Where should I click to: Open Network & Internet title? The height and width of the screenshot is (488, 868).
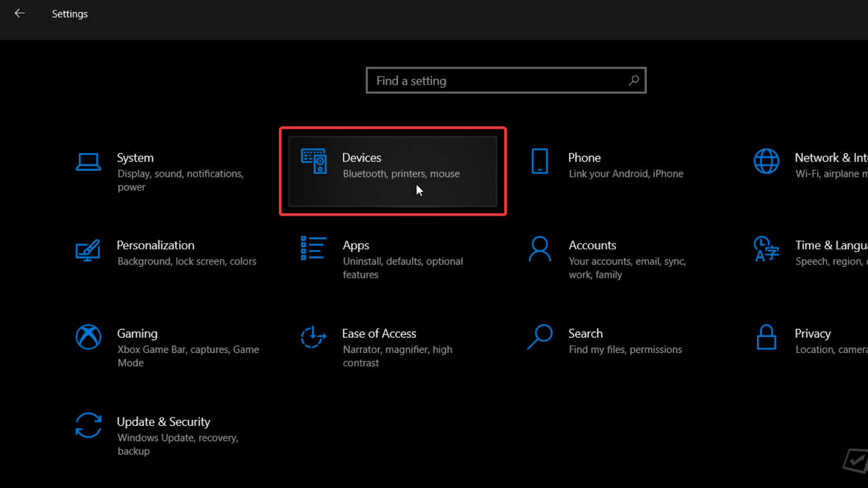pyautogui.click(x=831, y=158)
